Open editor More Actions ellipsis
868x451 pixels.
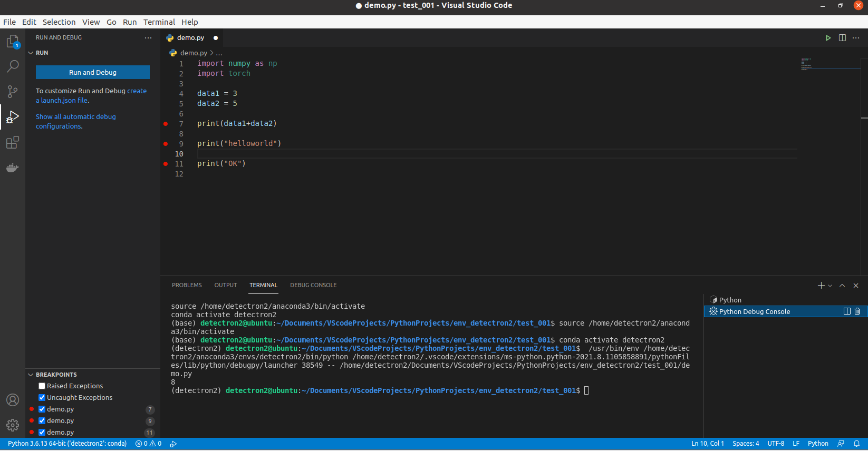pos(856,38)
